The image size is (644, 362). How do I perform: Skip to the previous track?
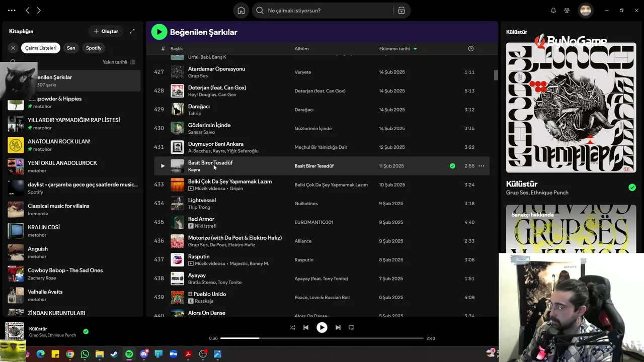(306, 327)
